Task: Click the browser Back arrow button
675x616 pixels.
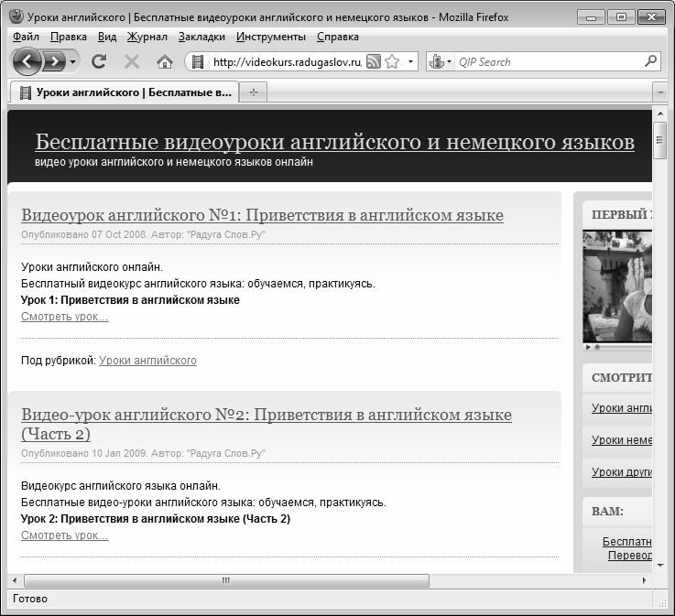Action: pyautogui.click(x=28, y=61)
